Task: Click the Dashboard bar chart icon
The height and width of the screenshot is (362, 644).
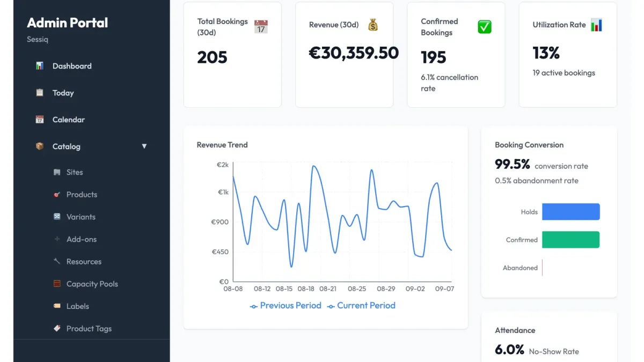Action: [x=40, y=66]
